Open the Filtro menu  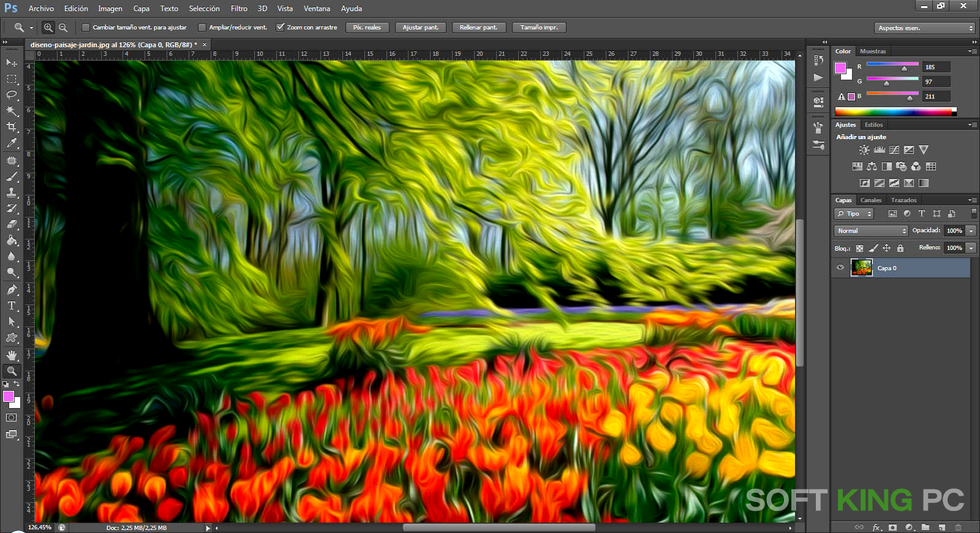[239, 9]
